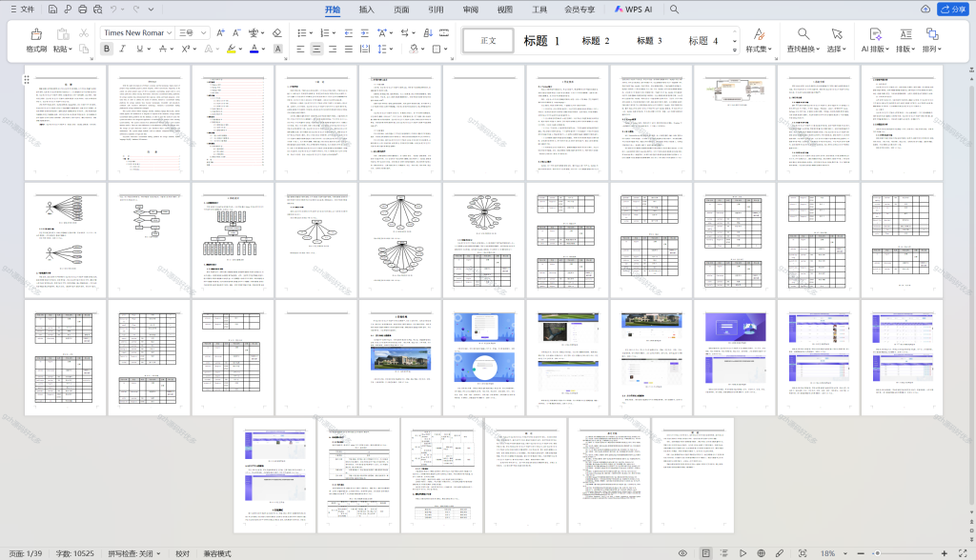976x560 pixels.
Task: Click the Format Painter (格式刷) brush icon
Action: 37,33
